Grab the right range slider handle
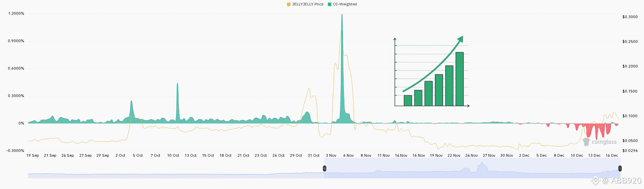Image resolution: width=644 pixels, height=189 pixels. (620, 168)
